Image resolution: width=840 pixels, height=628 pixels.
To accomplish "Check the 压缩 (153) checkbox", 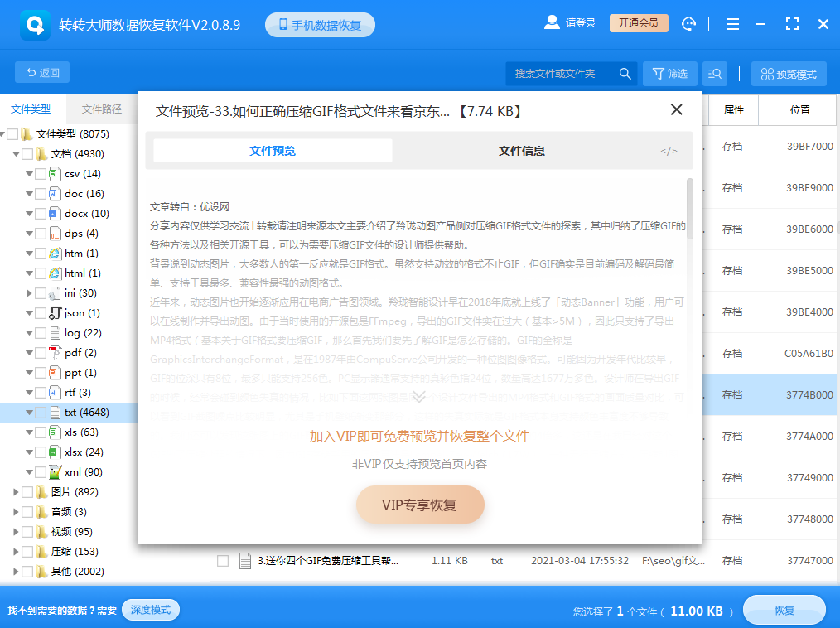I will coord(27,552).
